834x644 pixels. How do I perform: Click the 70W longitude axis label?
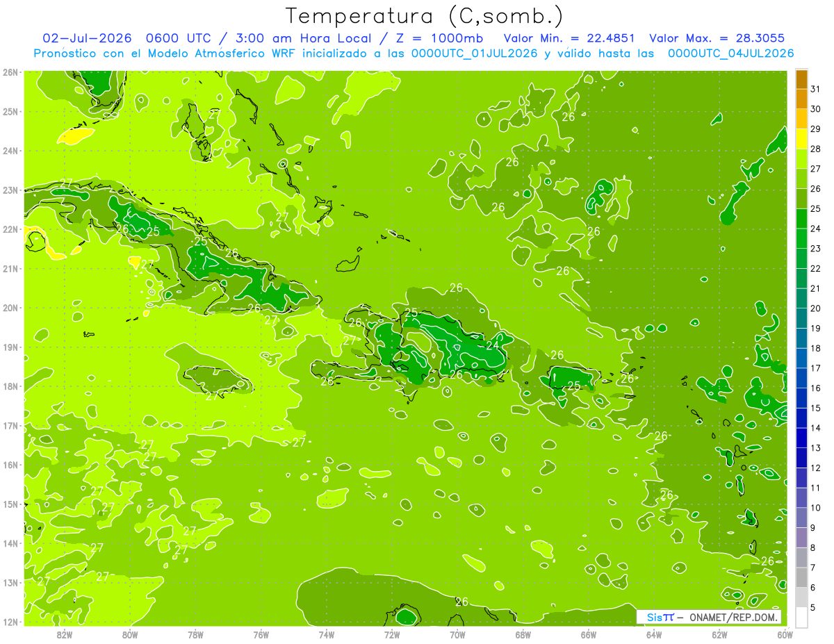click(x=457, y=634)
